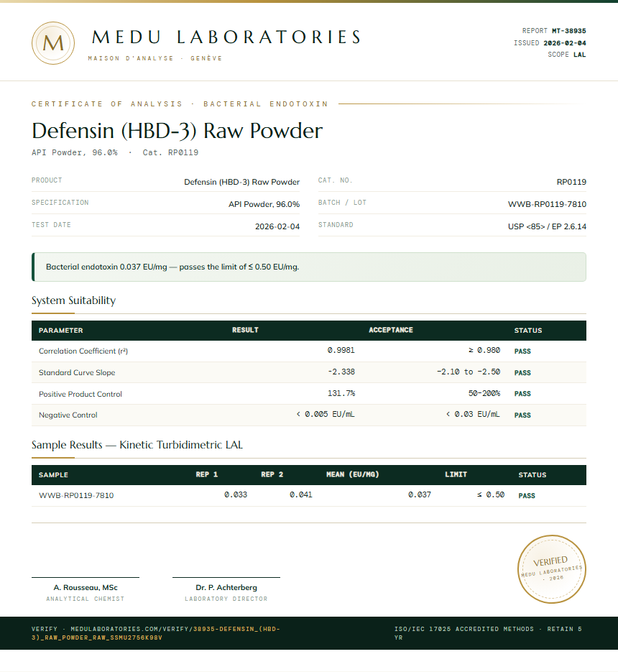Click PASS status for Correlation Coefficient row
618x672 pixels.
pos(522,351)
